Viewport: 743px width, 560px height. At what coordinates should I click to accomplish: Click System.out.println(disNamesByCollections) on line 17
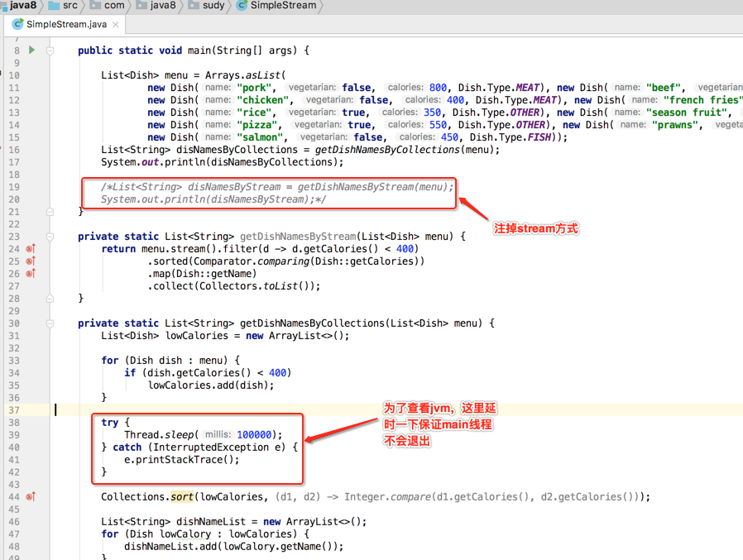point(223,162)
